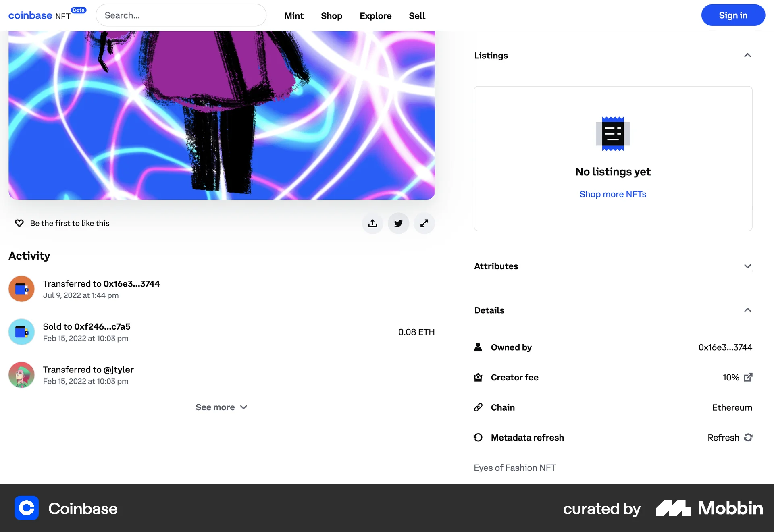The height and width of the screenshot is (532, 774).
Task: Share the NFT using the upload icon
Action: tap(372, 223)
